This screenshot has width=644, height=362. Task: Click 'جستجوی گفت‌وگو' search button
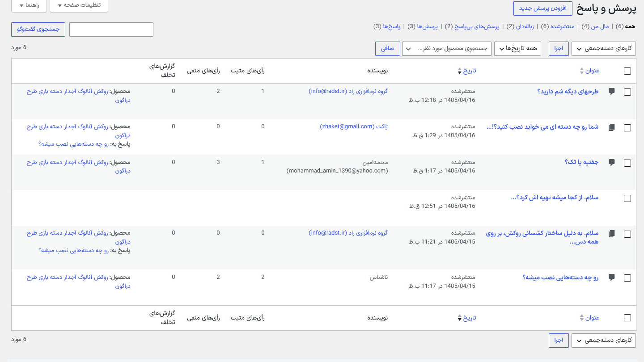(38, 29)
